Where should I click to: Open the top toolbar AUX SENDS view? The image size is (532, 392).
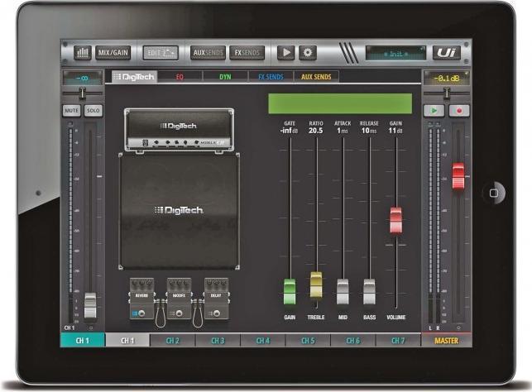208,53
